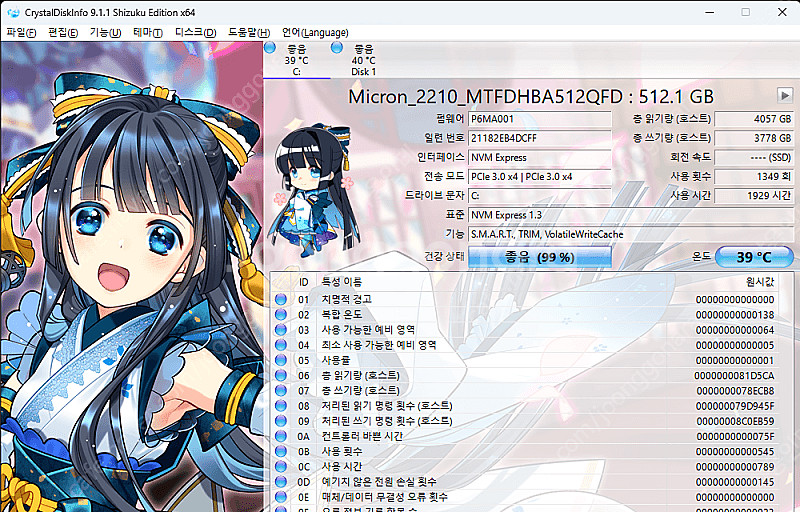Click status orb for 03 사용 가능한 예비 영역
Viewport: 800px width, 512px height.
tap(281, 330)
